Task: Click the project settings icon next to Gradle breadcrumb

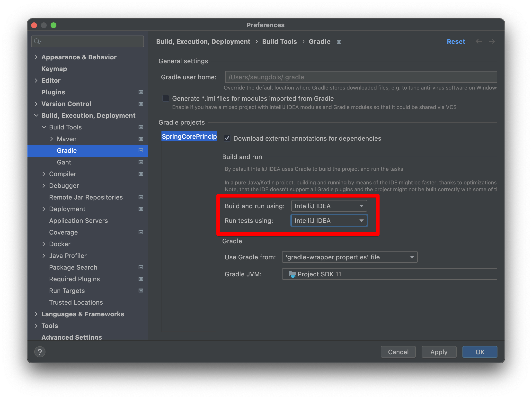Action: pos(339,42)
